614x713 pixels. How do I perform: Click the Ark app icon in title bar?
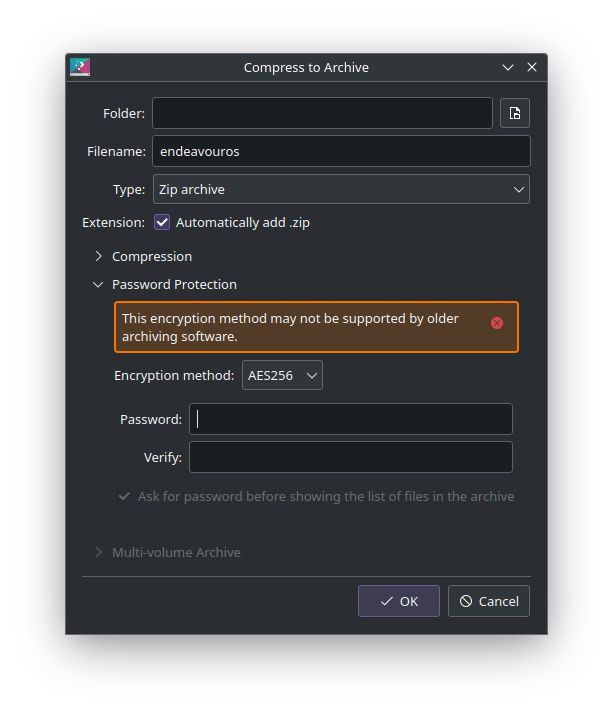(x=80, y=67)
